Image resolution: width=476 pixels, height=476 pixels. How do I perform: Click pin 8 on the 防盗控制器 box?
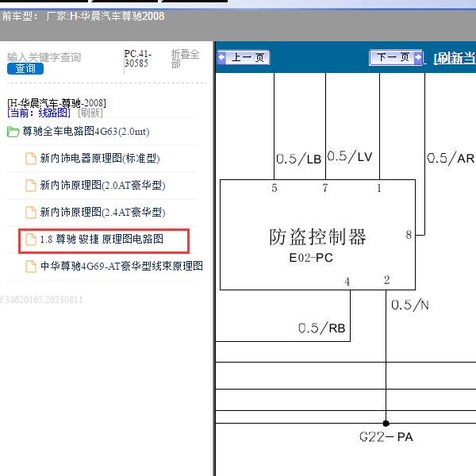pyautogui.click(x=409, y=235)
